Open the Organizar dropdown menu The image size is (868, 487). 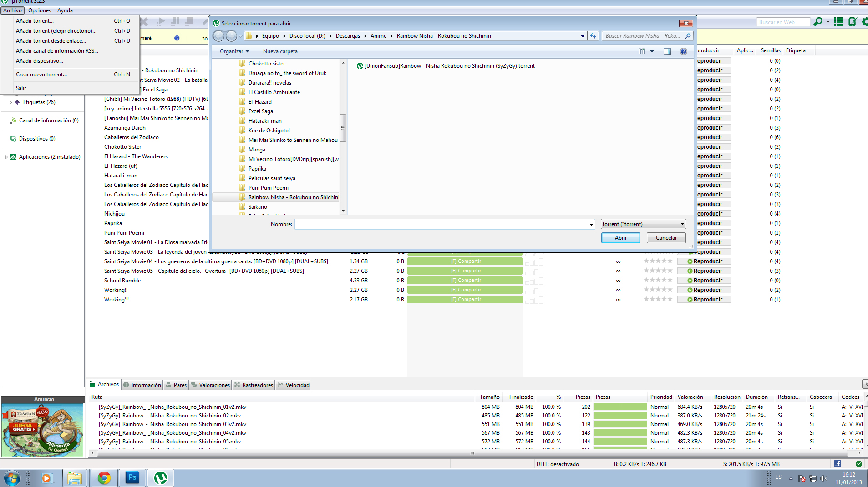point(234,51)
